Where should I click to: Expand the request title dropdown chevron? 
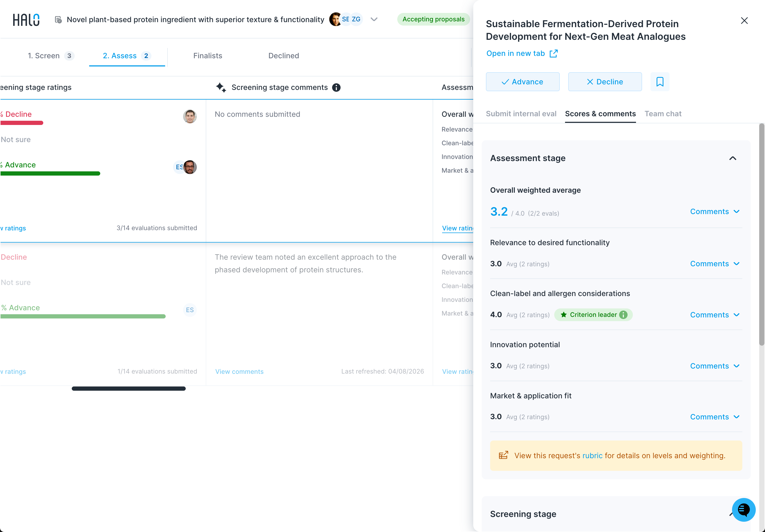(x=374, y=19)
